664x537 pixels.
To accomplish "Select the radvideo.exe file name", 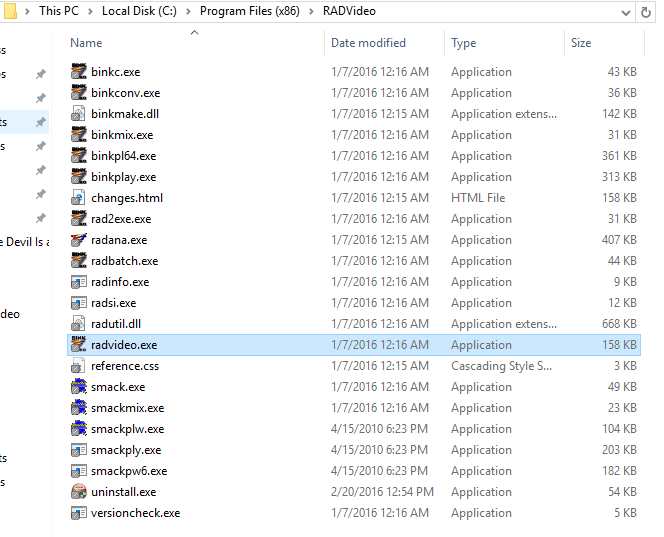I will pos(124,345).
